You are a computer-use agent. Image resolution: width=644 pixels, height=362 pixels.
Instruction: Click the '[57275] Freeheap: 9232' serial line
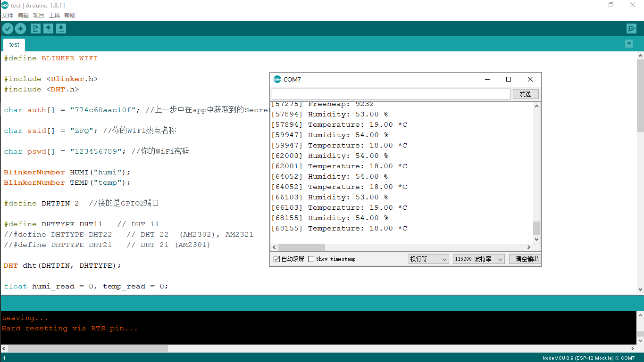[x=322, y=104]
